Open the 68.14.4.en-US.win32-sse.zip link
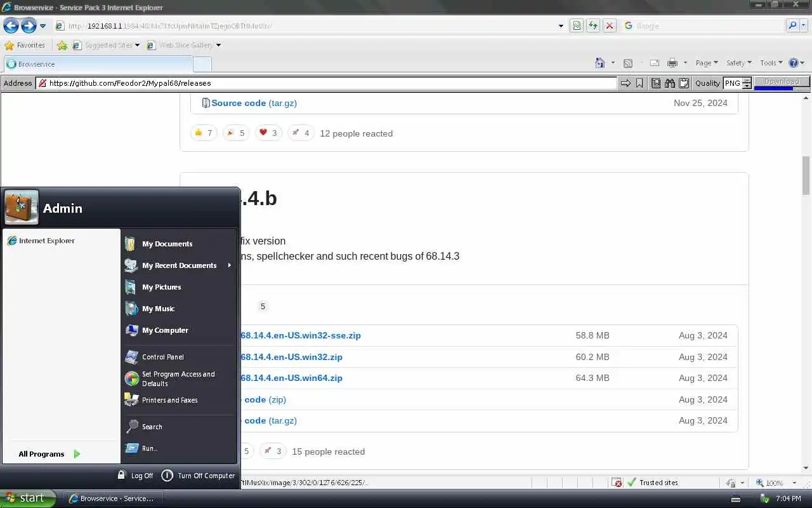812x508 pixels. [301, 335]
